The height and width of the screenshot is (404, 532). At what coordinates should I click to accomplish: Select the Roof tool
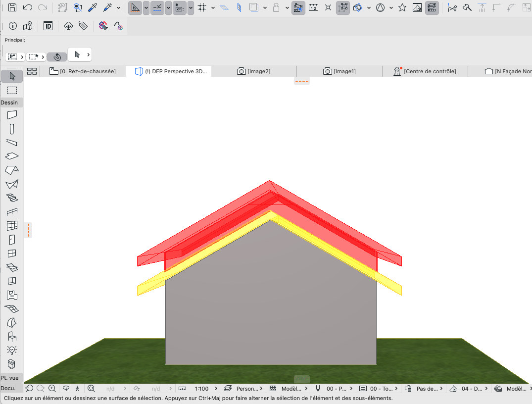tap(12, 170)
